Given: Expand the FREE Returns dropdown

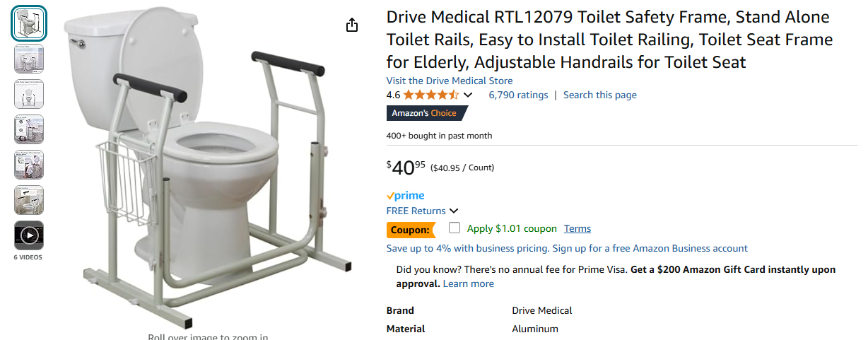Looking at the screenshot, I should (x=454, y=211).
